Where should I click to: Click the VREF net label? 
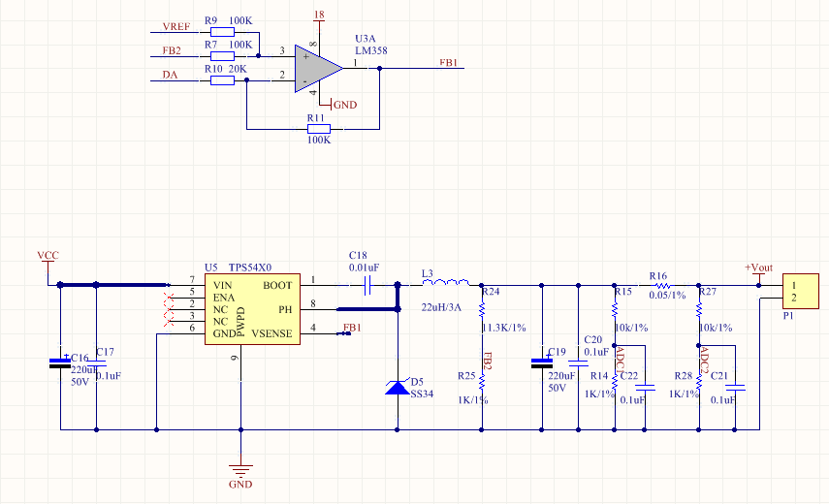(176, 27)
